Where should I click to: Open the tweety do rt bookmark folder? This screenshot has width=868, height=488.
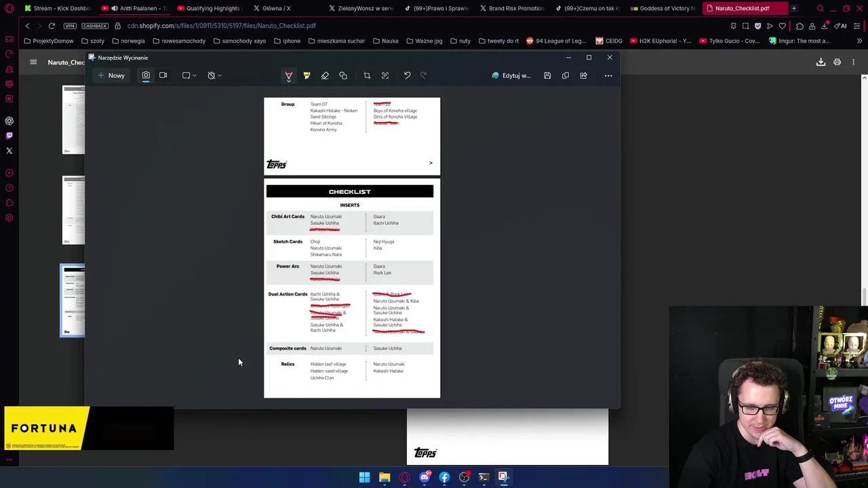(x=498, y=41)
